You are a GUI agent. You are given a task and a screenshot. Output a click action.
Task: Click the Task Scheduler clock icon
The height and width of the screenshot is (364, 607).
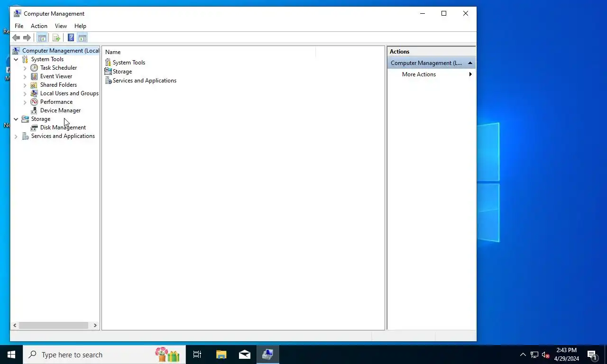tap(34, 68)
